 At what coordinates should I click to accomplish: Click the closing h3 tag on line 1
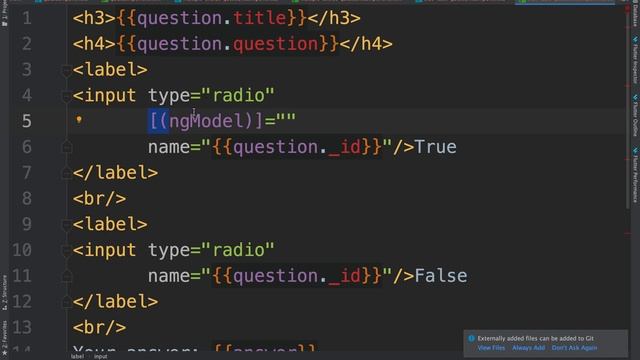tap(334, 18)
